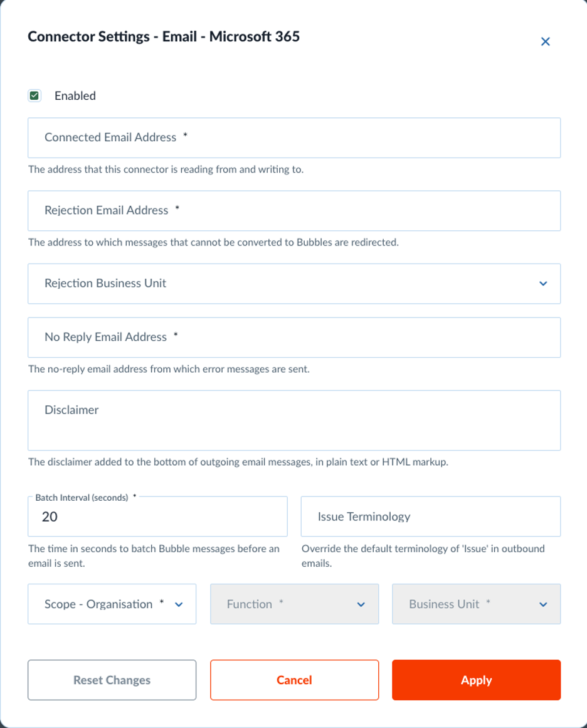The width and height of the screenshot is (587, 728).
Task: Click the No Reply Email Address field
Action: pos(293,337)
